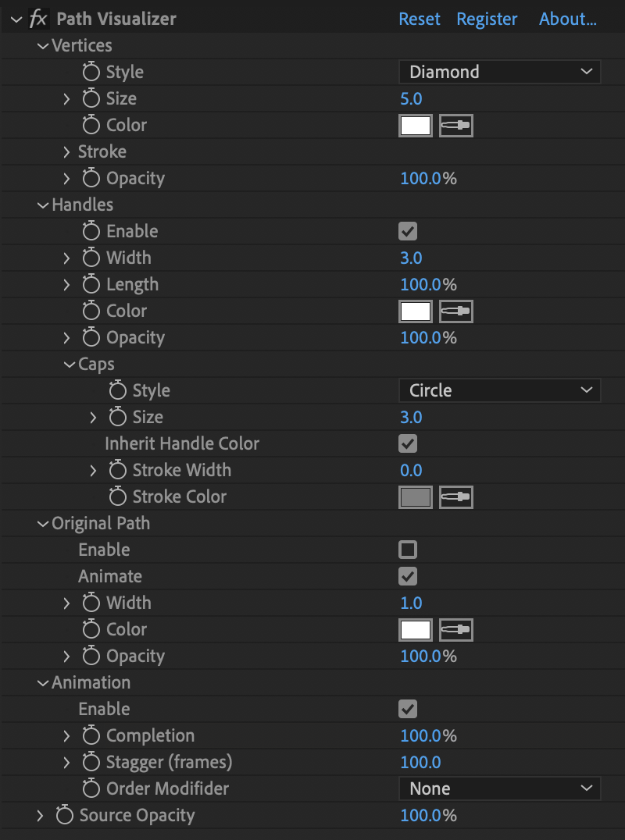The image size is (625, 840).
Task: Click the Reset link
Action: click(420, 19)
